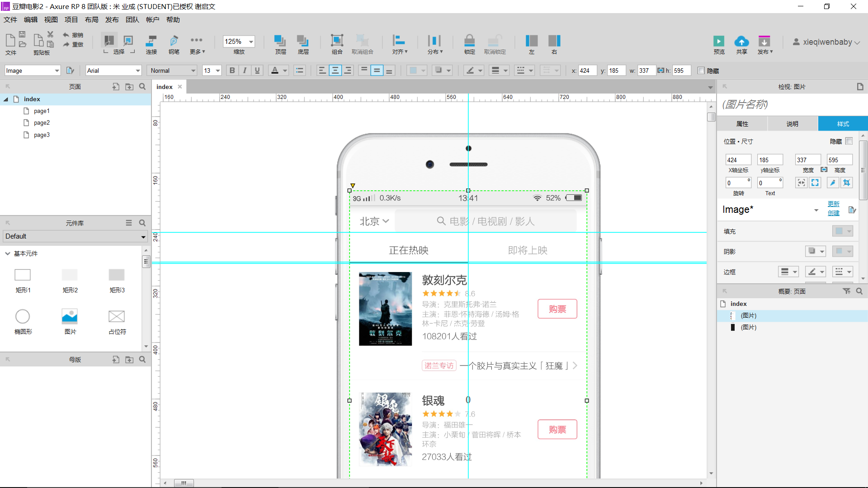Lock the selected widget (锁定)

click(x=469, y=44)
